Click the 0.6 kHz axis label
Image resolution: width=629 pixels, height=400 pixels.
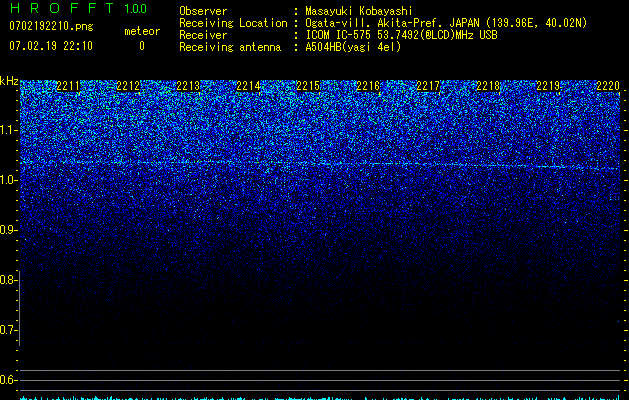8,380
